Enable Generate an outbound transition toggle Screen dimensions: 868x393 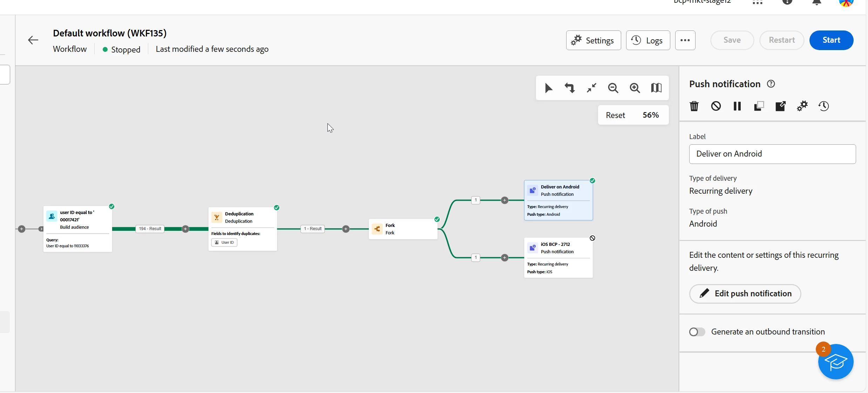coord(697,332)
